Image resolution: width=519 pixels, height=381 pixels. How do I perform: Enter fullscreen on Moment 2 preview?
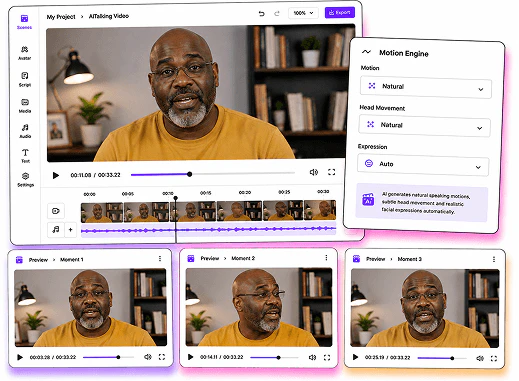327,358
